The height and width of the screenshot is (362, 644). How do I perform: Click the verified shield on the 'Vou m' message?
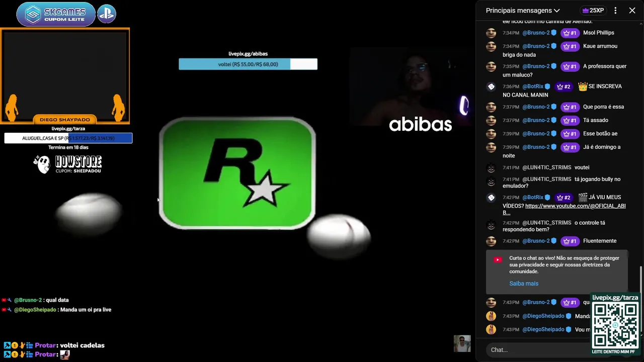pos(569,330)
